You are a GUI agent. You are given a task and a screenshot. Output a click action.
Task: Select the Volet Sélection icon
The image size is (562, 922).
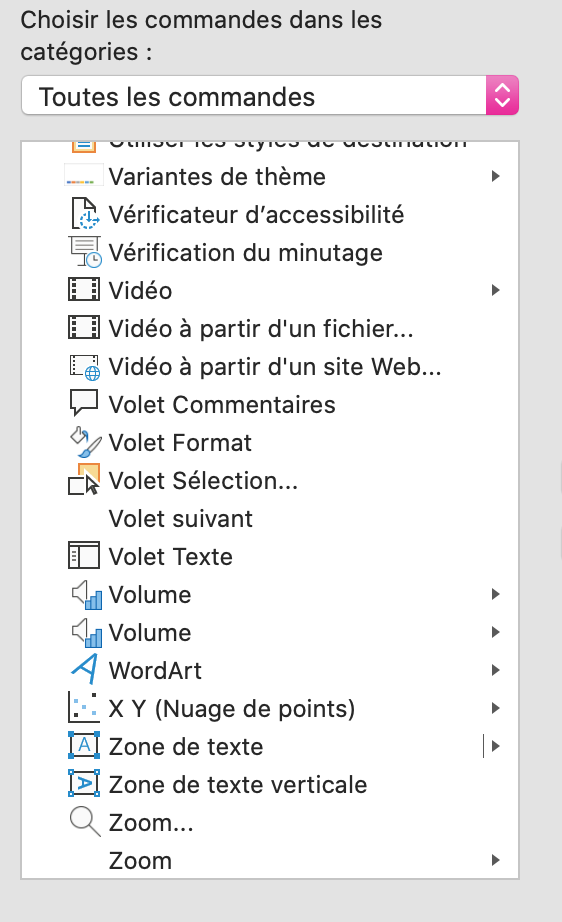tap(84, 480)
